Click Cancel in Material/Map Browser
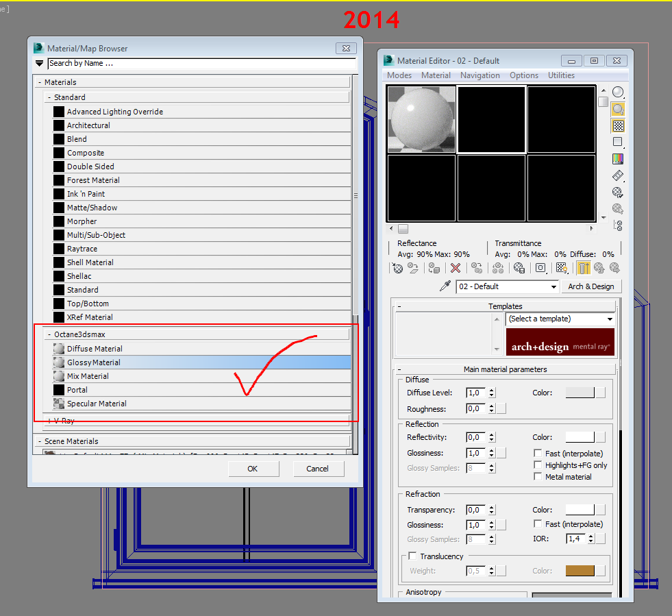 pos(318,469)
